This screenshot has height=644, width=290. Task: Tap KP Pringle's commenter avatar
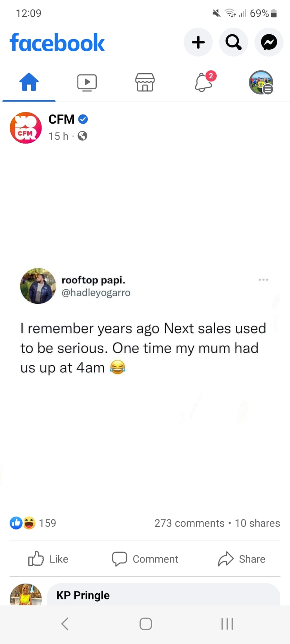point(26,595)
